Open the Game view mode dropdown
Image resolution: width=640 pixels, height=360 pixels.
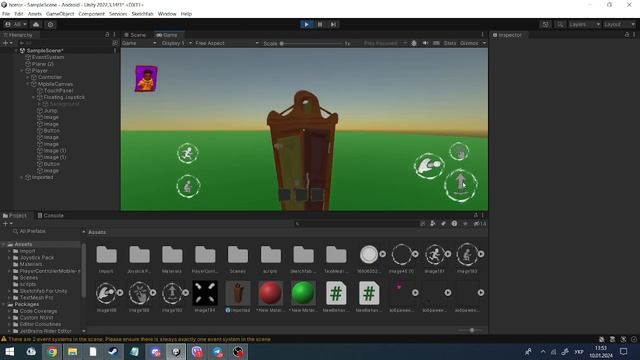139,43
